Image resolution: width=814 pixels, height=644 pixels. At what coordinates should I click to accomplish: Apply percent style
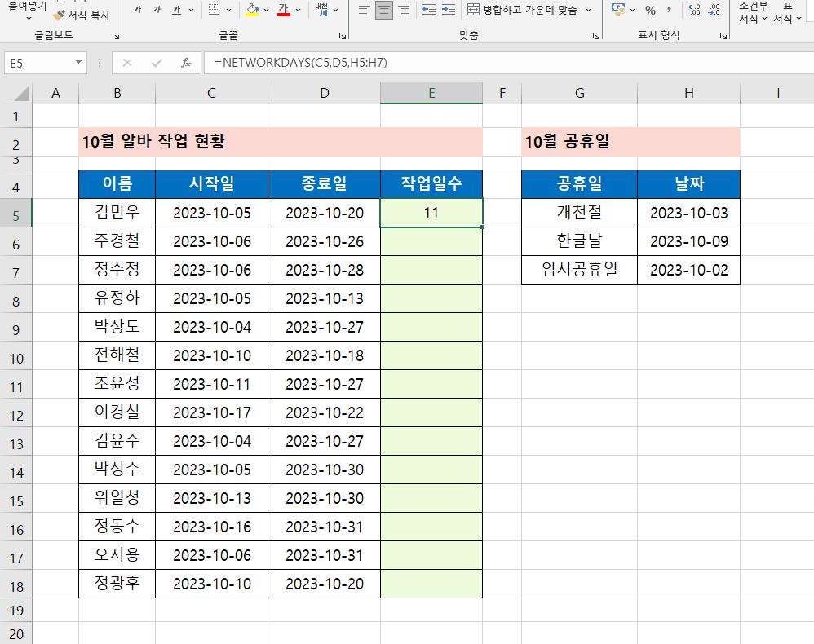point(650,10)
